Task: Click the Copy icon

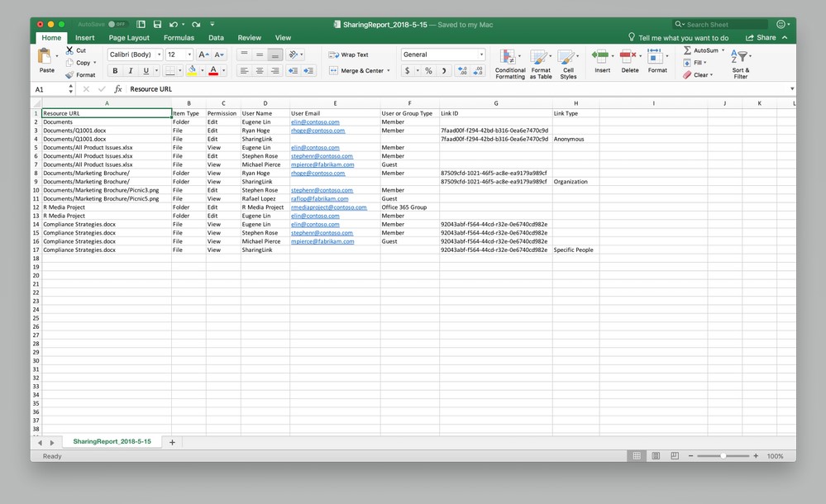Action: point(69,62)
